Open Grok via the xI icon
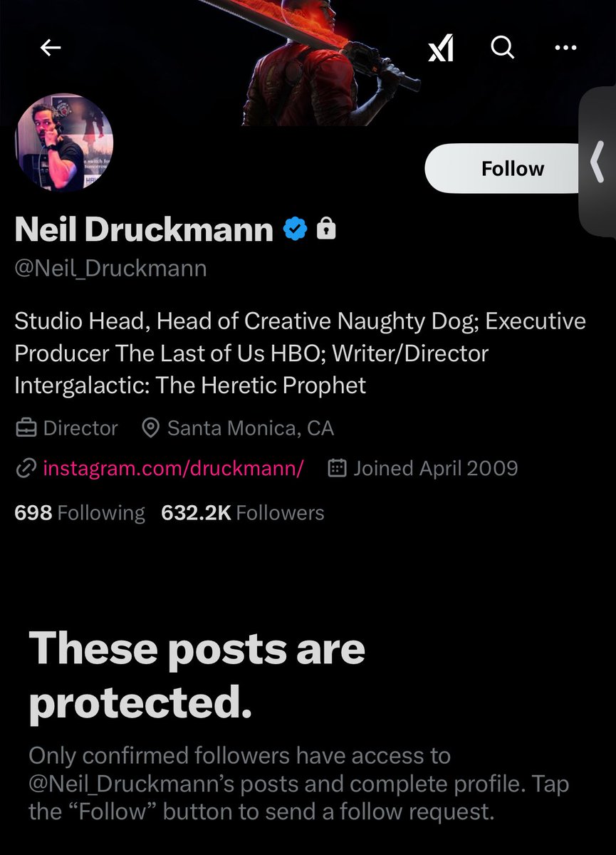The height and width of the screenshot is (855, 616). (x=441, y=48)
